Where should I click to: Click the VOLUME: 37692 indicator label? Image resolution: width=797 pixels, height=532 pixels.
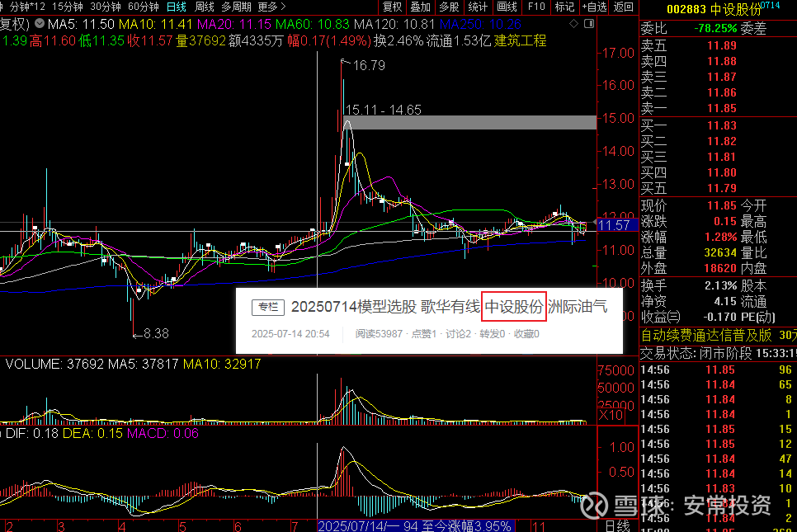(x=54, y=364)
